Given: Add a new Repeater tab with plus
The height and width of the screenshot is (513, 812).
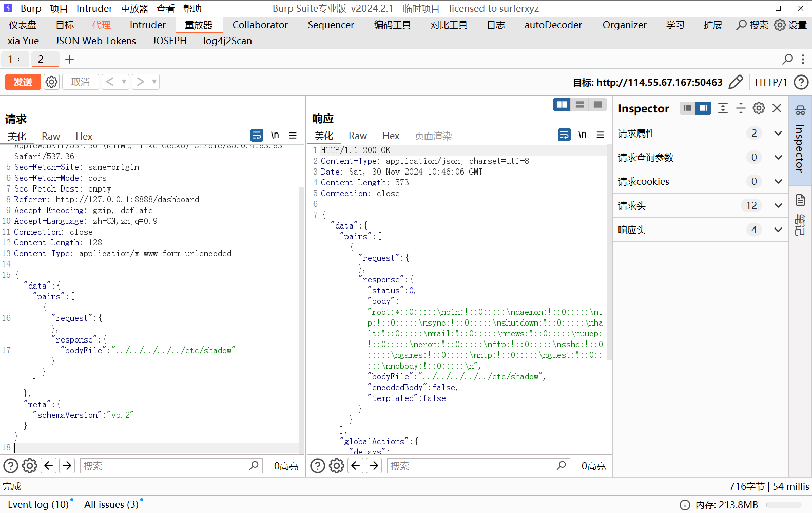Looking at the screenshot, I should (70, 60).
